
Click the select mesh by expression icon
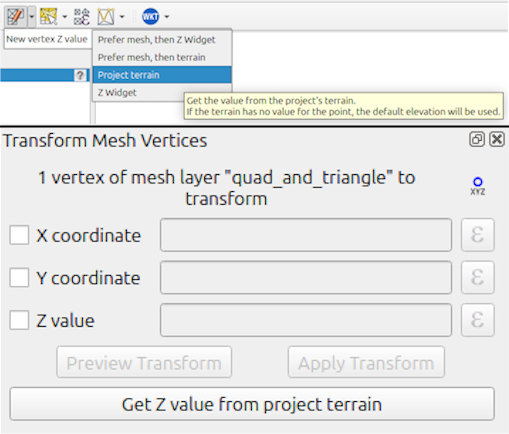(x=82, y=16)
